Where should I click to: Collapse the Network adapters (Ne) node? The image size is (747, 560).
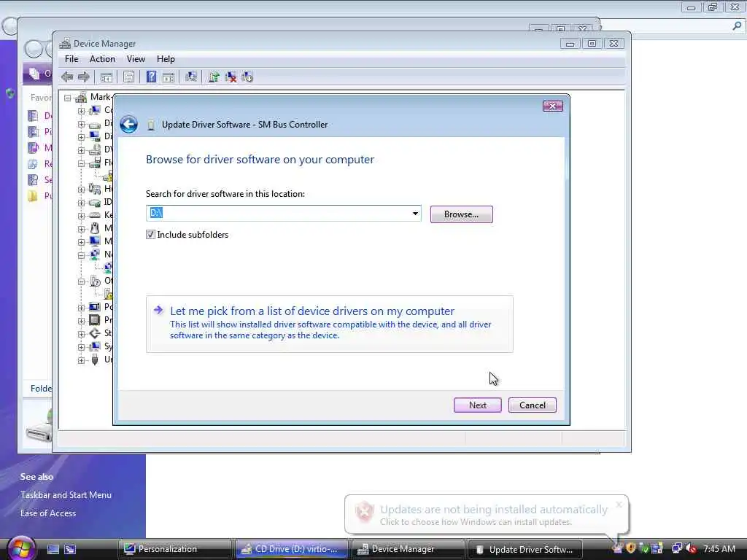pyautogui.click(x=82, y=254)
